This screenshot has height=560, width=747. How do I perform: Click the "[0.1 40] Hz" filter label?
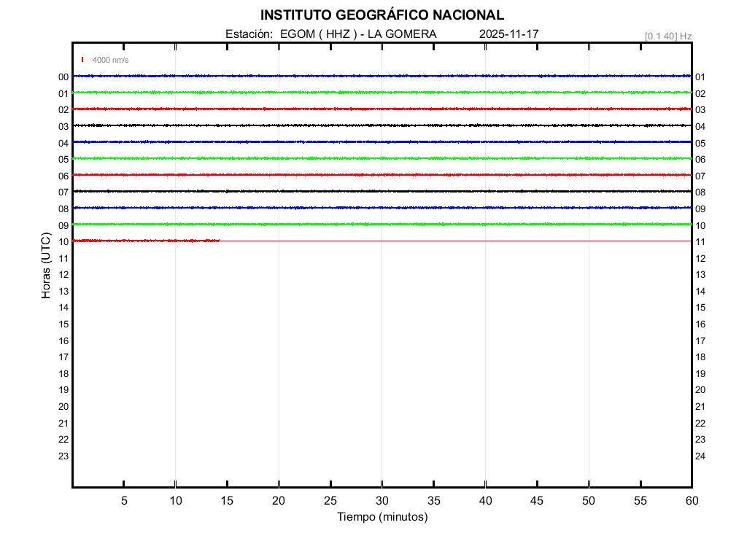click(667, 36)
